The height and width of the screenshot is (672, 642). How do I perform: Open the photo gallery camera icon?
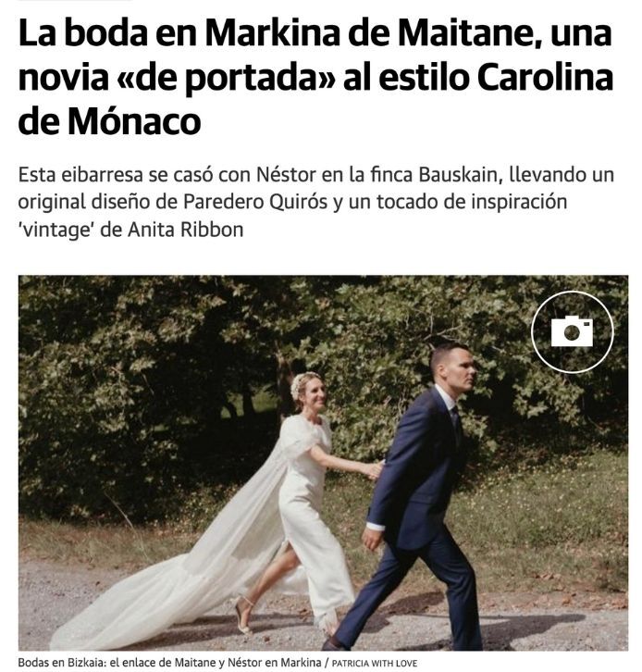573,331
